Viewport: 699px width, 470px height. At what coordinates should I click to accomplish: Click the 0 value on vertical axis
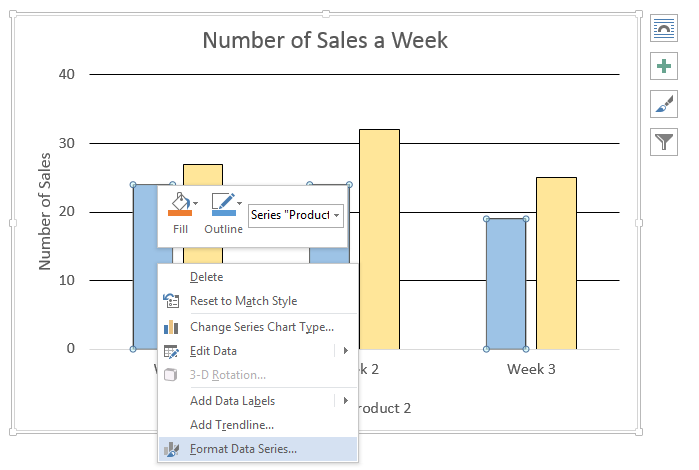coord(70,348)
